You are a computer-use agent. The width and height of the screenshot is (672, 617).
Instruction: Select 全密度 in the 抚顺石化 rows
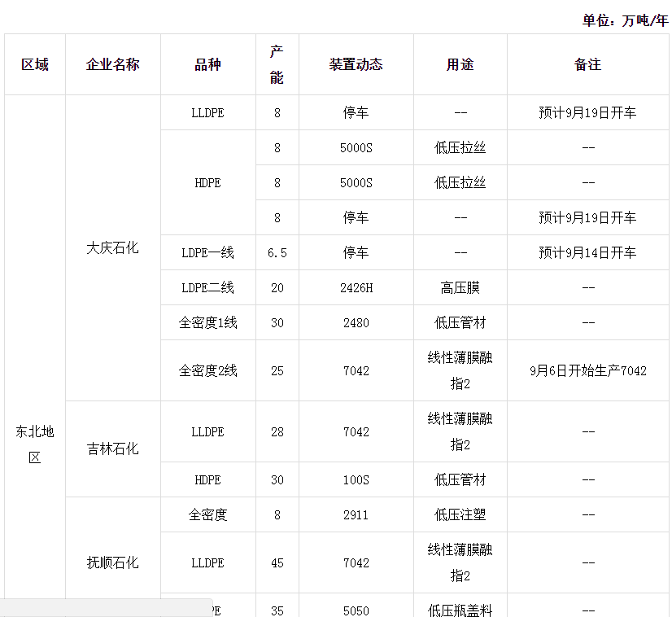[207, 514]
